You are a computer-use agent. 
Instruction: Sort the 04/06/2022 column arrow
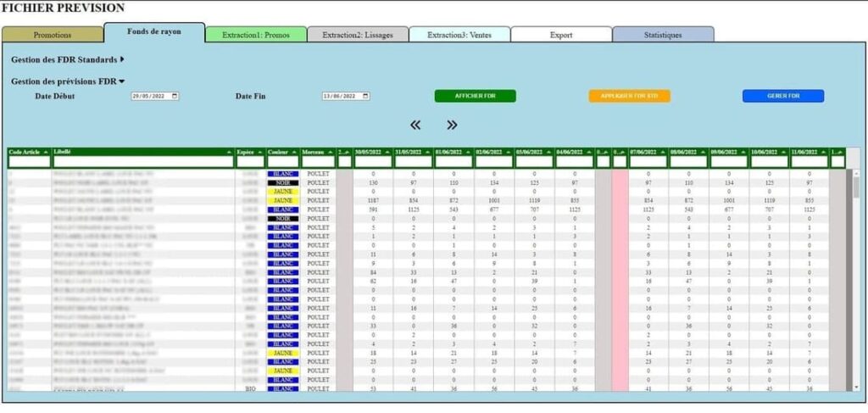(x=589, y=152)
